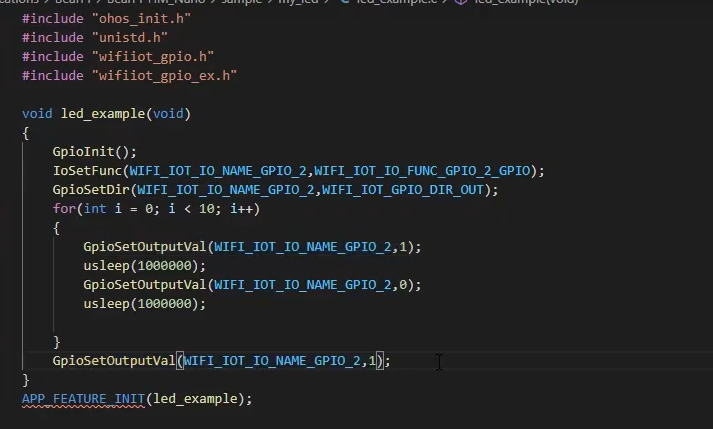Click the "wifiiot_gpio_ex.h" include string
This screenshot has width=713, height=429.
(x=164, y=76)
